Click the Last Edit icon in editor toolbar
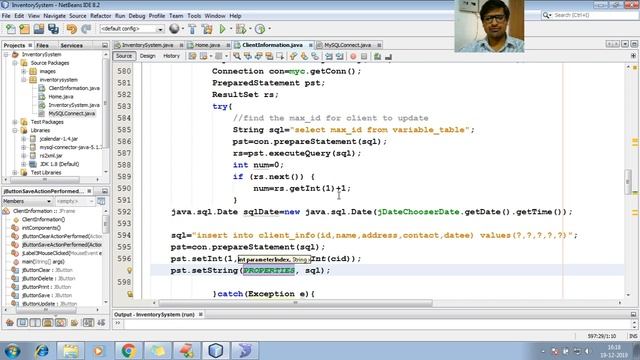Viewport: 640px width, 360px height. tap(192, 56)
